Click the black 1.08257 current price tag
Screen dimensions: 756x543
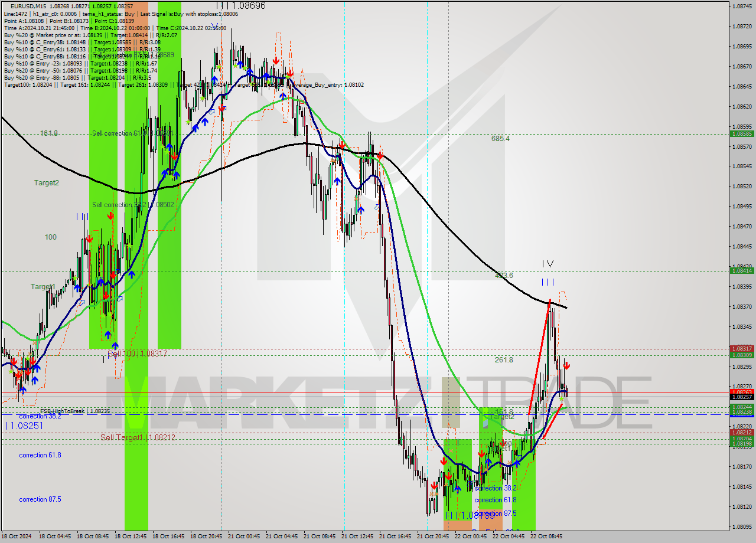coord(742,397)
